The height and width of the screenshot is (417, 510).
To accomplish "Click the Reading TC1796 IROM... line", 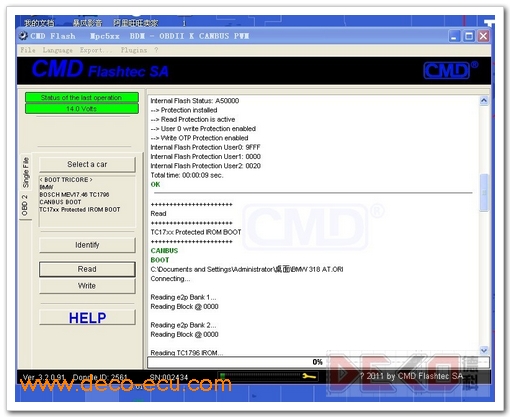I will click(187, 353).
